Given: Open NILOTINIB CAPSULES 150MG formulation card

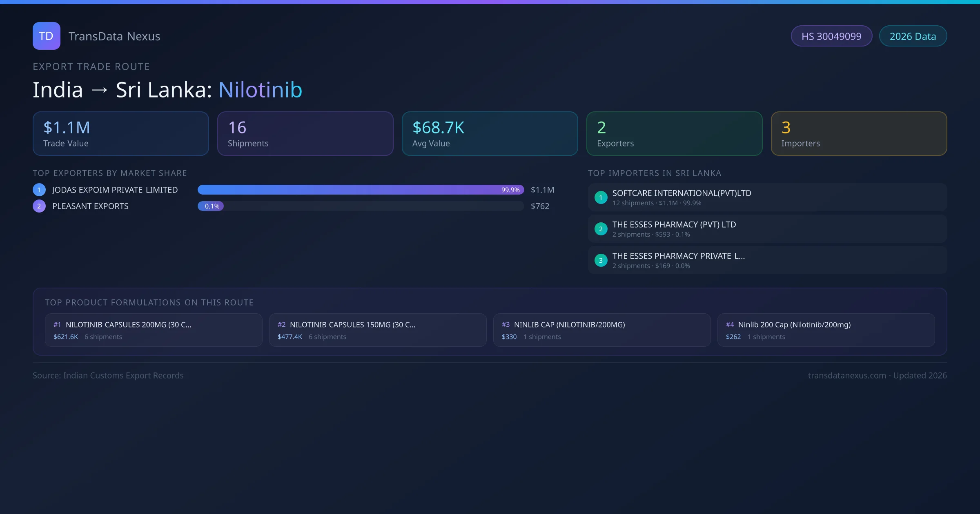Looking at the screenshot, I should click(378, 330).
